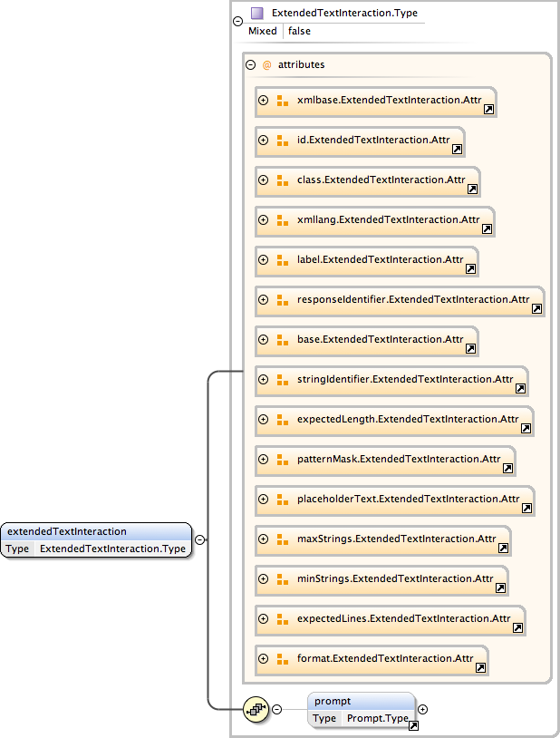Collapse the extendedTextInteraction element node
This screenshot has height=738, width=560.
200,539
